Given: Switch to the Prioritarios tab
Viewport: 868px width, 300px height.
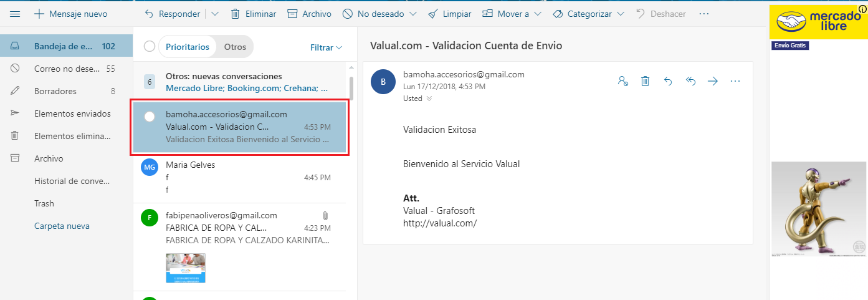Looking at the screenshot, I should pos(188,47).
